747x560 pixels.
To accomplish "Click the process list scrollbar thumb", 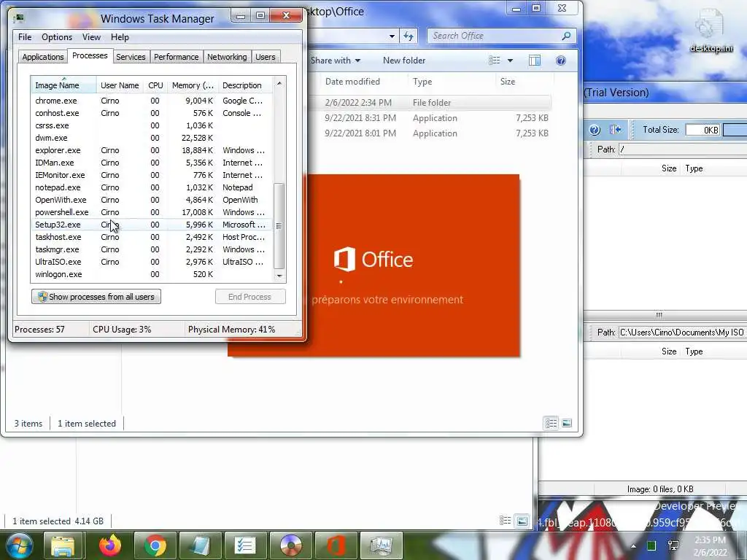I will click(279, 226).
